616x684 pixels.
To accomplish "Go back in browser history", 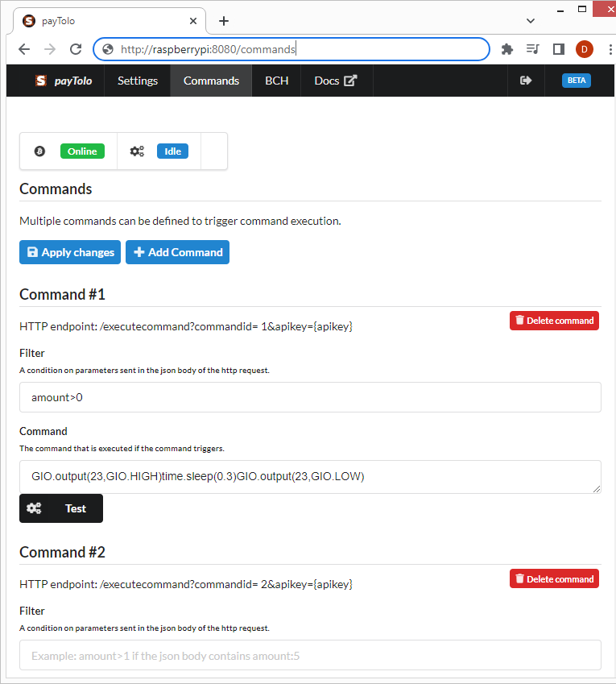I will [24, 49].
